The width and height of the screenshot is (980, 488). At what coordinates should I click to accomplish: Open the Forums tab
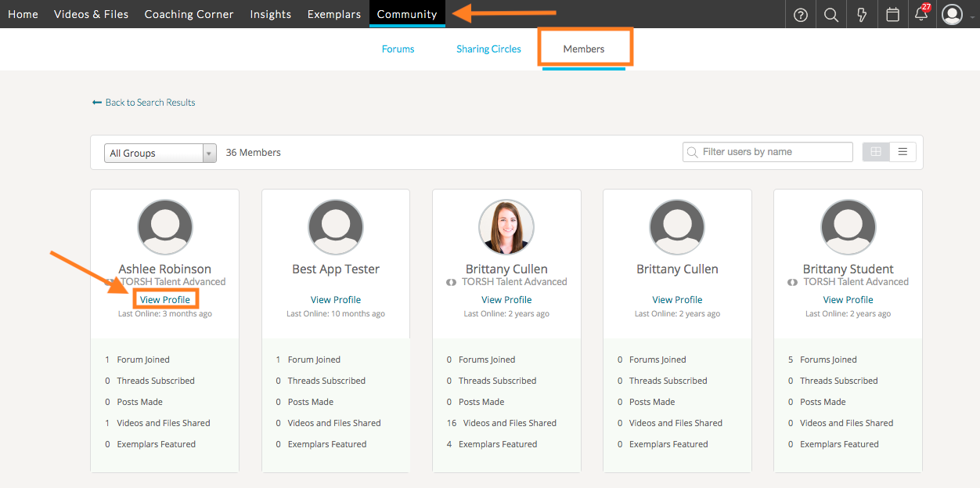pyautogui.click(x=398, y=49)
